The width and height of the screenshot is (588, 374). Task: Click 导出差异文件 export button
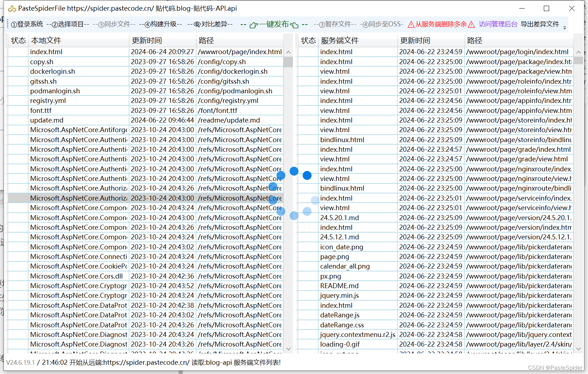point(540,24)
